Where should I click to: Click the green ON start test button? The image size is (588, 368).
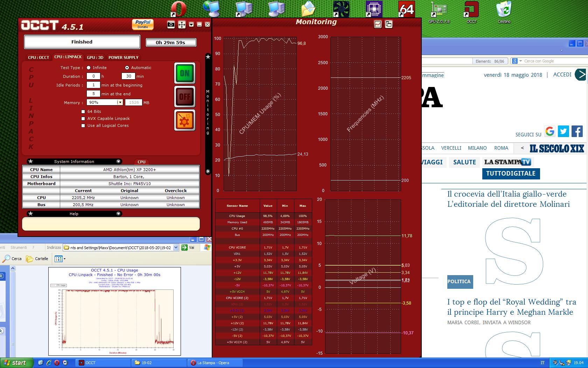click(185, 73)
